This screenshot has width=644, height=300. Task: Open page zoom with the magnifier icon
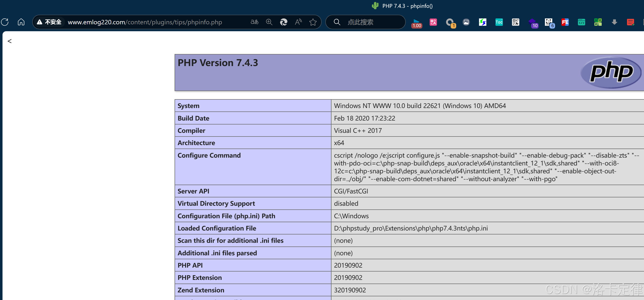[x=269, y=22]
